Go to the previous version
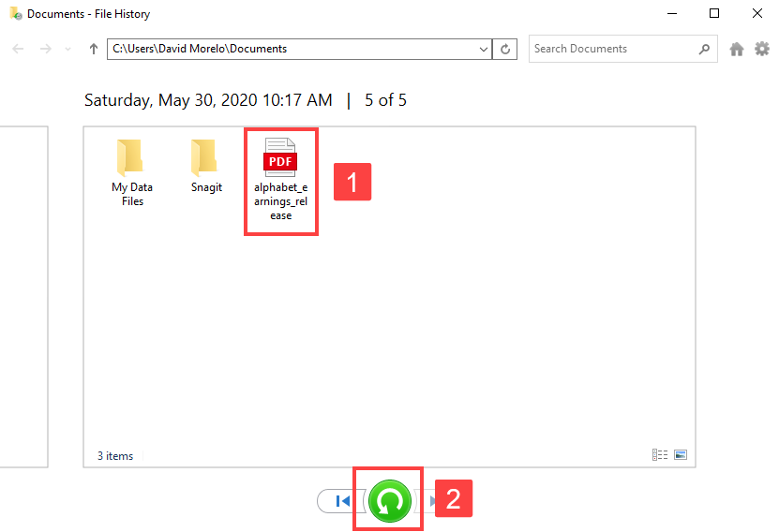Screen dimensions: 779x532 (341, 501)
